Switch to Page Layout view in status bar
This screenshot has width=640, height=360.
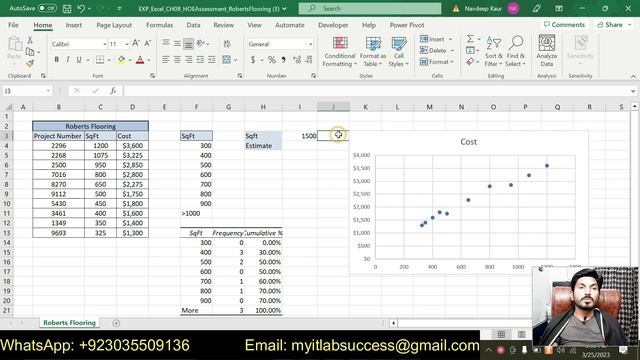(x=522, y=334)
